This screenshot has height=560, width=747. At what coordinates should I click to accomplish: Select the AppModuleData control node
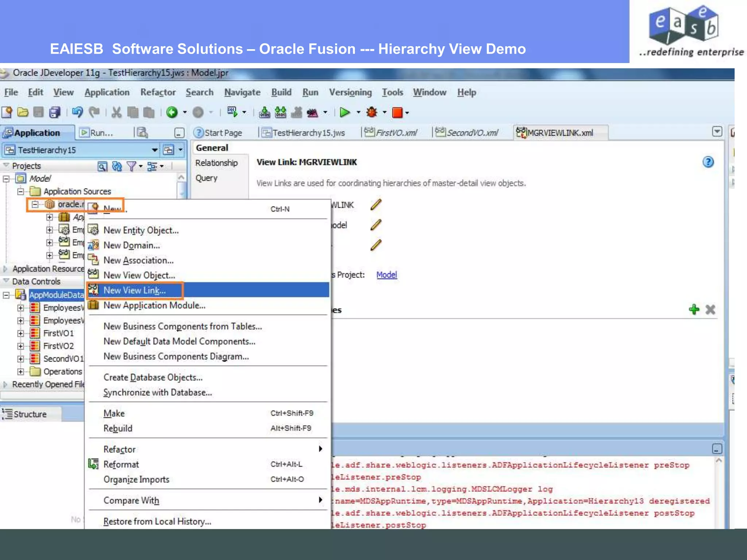point(57,295)
